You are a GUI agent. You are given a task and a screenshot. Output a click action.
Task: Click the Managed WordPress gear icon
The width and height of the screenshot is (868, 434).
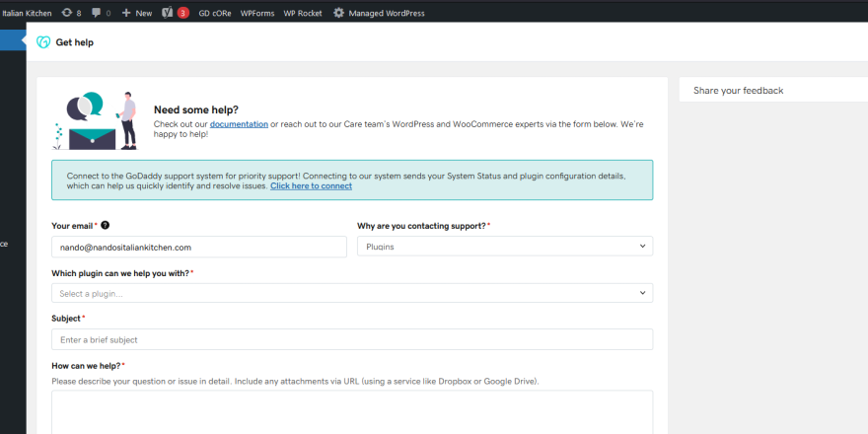[x=338, y=13]
